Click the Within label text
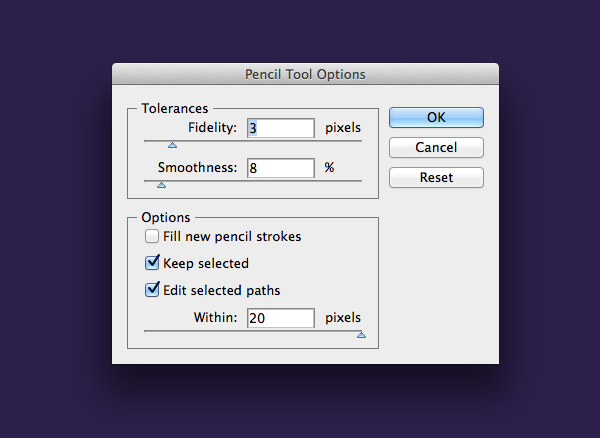The height and width of the screenshot is (438, 600). click(215, 318)
